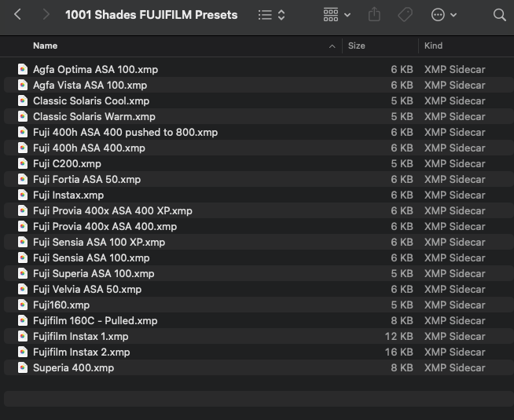Open the group-by grid dropdown
The width and height of the screenshot is (514, 420).
(337, 15)
